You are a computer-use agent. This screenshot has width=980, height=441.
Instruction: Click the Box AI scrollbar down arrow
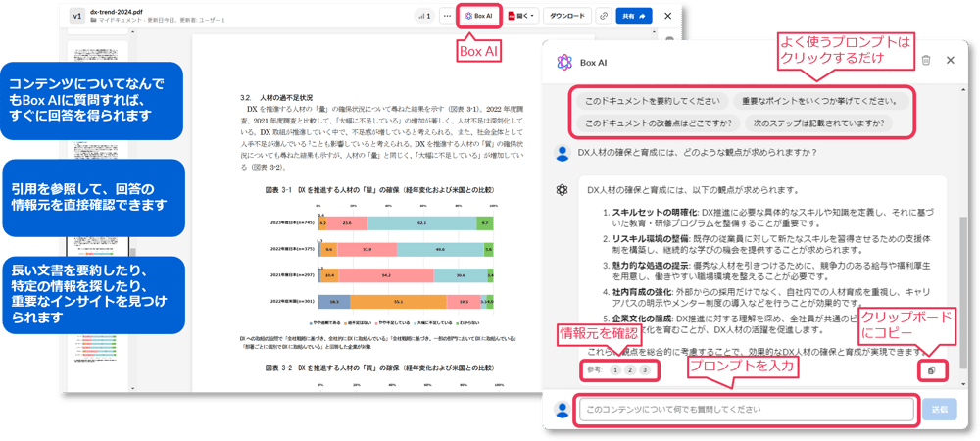pos(963,382)
